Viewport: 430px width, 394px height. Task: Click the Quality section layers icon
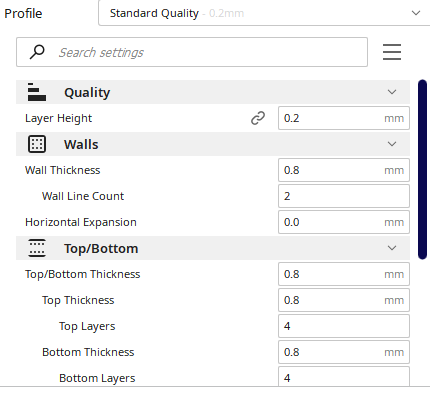[37, 92]
